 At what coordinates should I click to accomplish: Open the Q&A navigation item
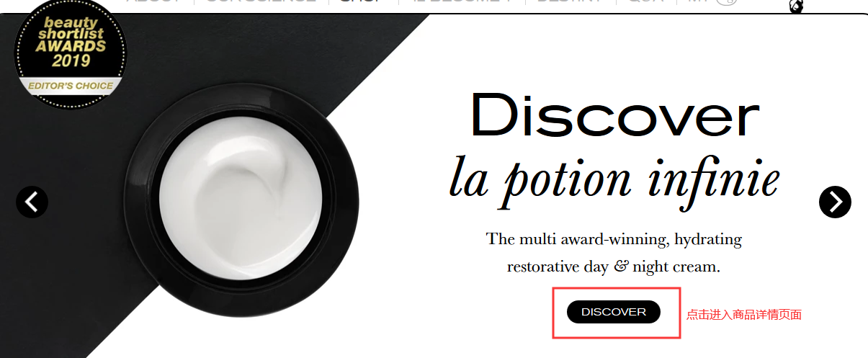[x=645, y=1]
